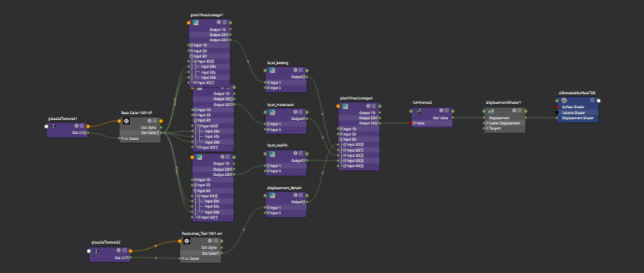Click the Out Value output port on luminance2
This screenshot has width=644, height=273.
(x=453, y=118)
